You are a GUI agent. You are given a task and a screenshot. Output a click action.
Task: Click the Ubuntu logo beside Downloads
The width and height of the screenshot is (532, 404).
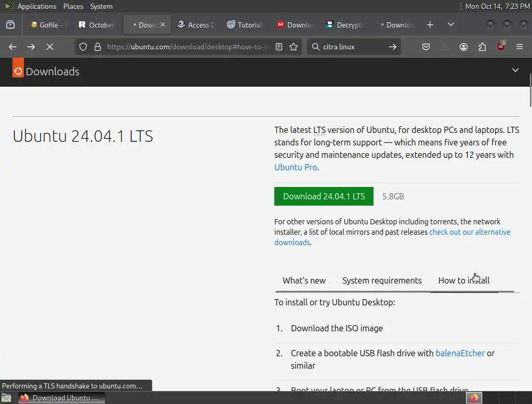tap(18, 68)
